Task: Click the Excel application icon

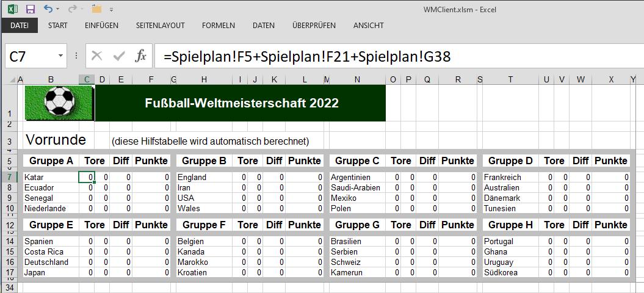Action: 12,9
